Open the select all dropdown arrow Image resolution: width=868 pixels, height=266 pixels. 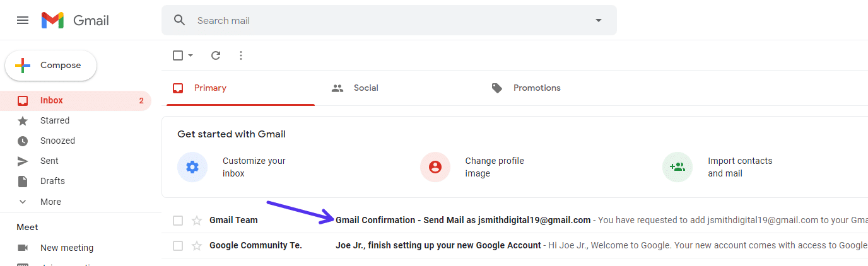click(191, 55)
